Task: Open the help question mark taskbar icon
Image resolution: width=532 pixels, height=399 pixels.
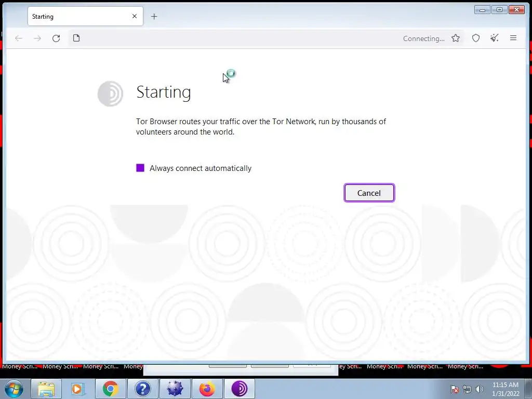Action: pos(143,389)
